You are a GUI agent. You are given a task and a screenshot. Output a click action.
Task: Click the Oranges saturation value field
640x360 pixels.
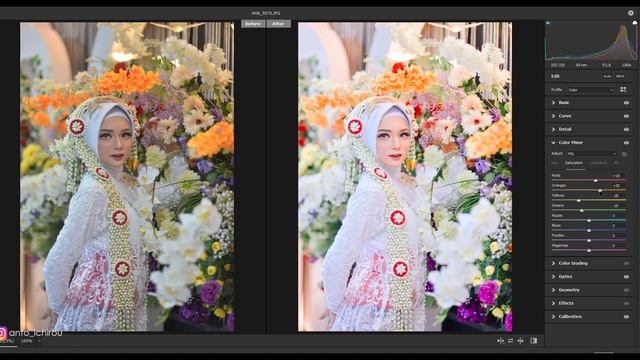pyautogui.click(x=617, y=186)
